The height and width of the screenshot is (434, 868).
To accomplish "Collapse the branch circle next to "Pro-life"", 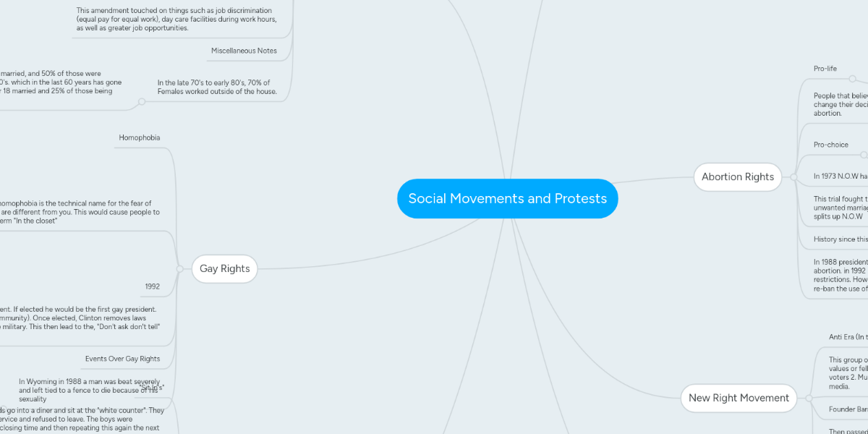I will pyautogui.click(x=852, y=78).
